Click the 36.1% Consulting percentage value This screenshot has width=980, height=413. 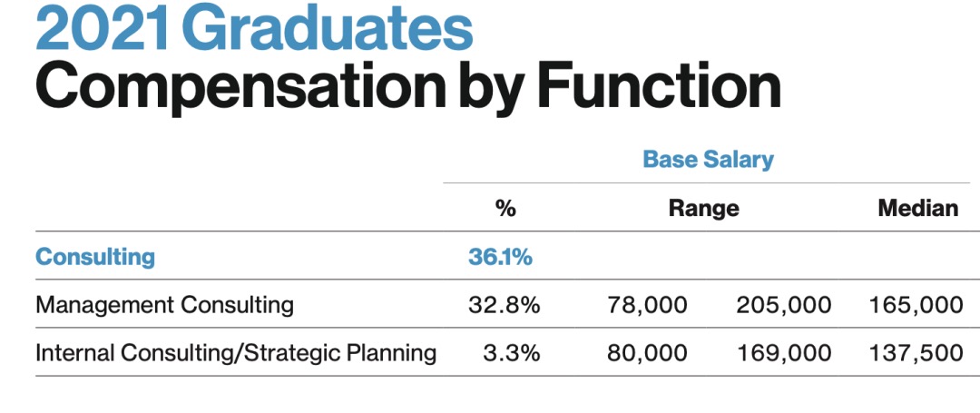(x=500, y=257)
